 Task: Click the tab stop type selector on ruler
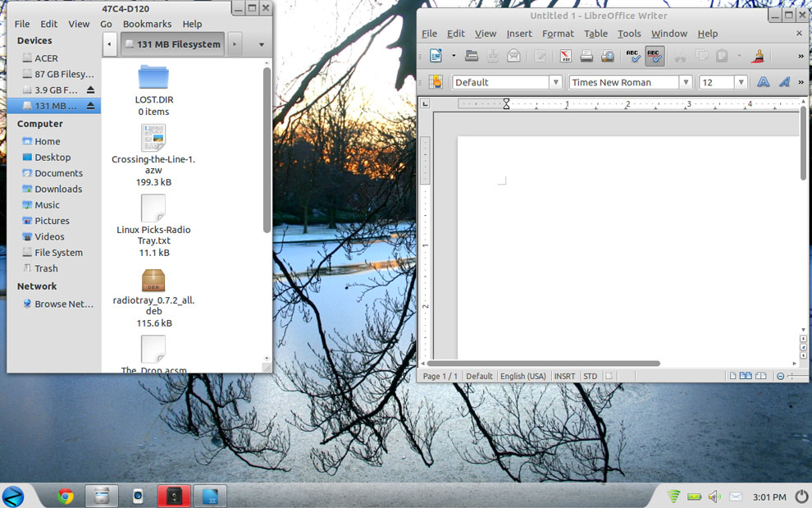pyautogui.click(x=425, y=103)
